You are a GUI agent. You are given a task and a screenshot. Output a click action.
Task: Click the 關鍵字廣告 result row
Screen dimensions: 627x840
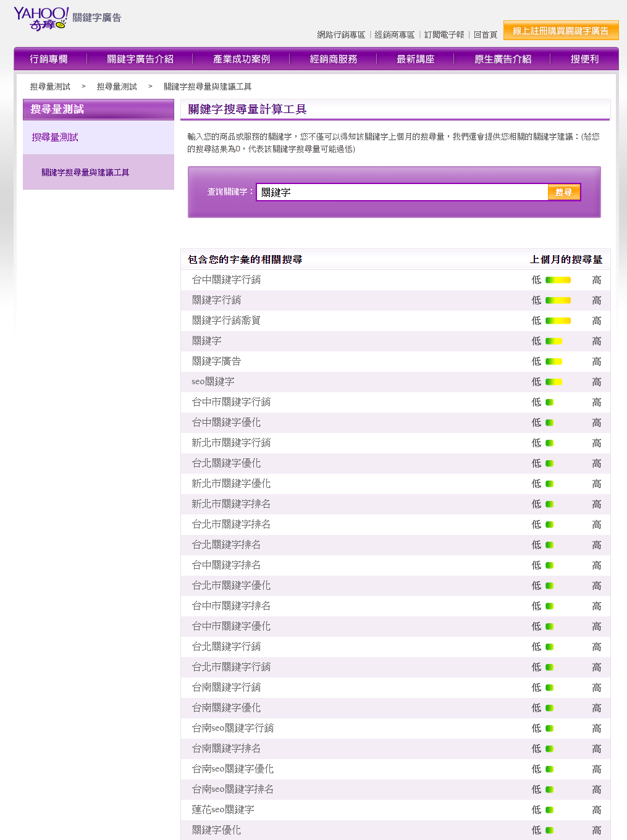[x=216, y=361]
